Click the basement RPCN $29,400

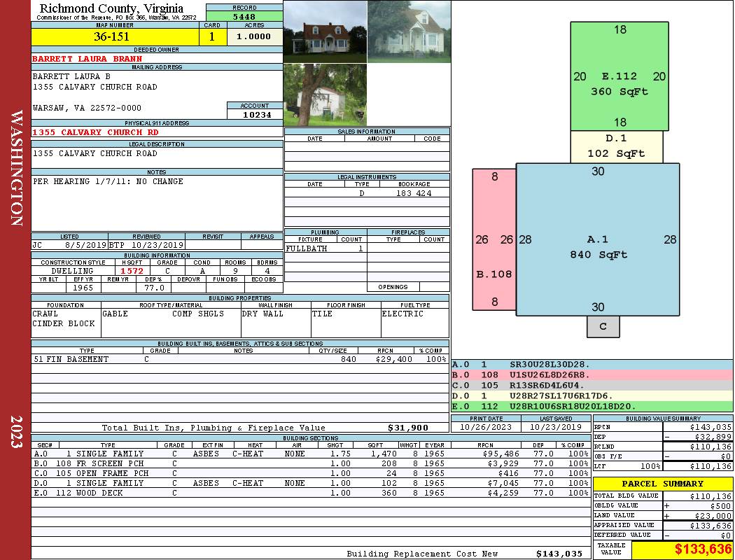[x=393, y=359]
